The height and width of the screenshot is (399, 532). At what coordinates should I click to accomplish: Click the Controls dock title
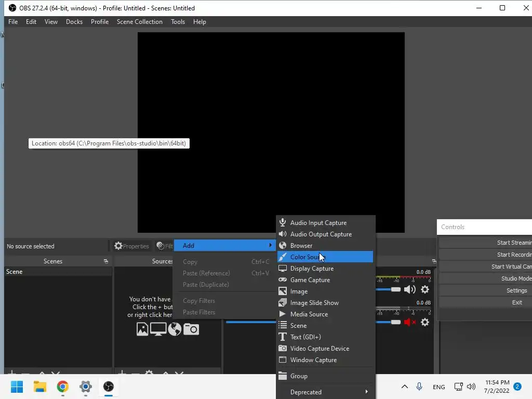[x=453, y=227]
